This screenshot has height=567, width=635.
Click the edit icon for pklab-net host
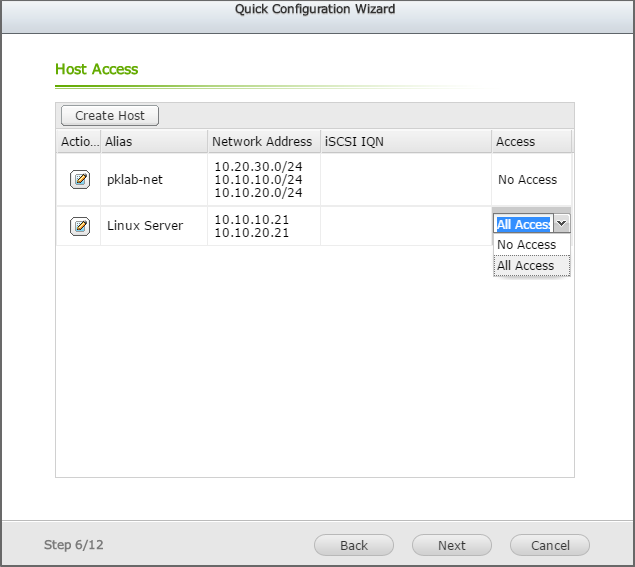(x=79, y=180)
